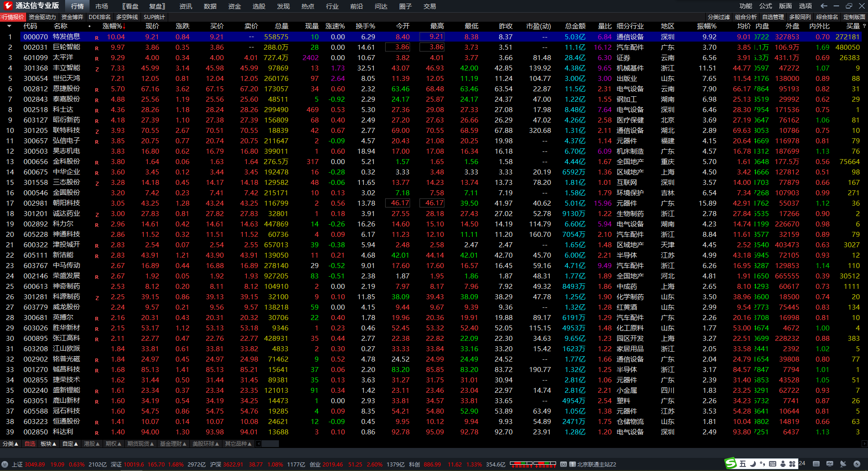This screenshot has height=471, width=868.
Task: Open the Sogou toolbox grid icon
Action: tap(792, 464)
